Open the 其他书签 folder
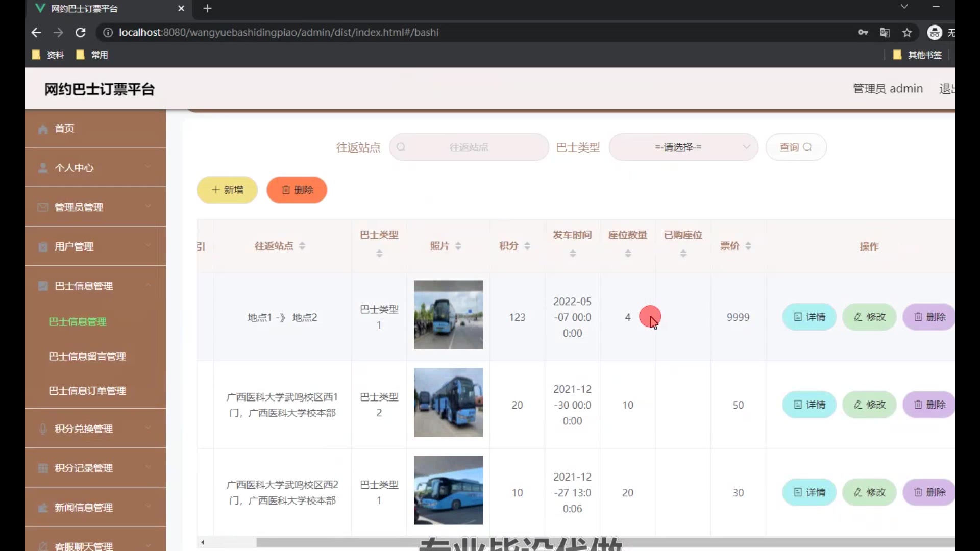Image resolution: width=980 pixels, height=551 pixels. tap(917, 55)
